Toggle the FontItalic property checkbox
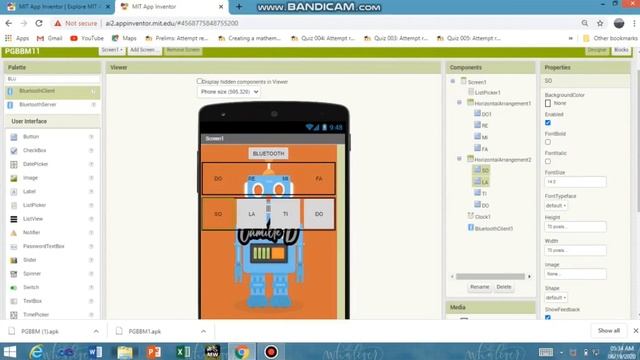The image size is (640, 360). click(548, 161)
